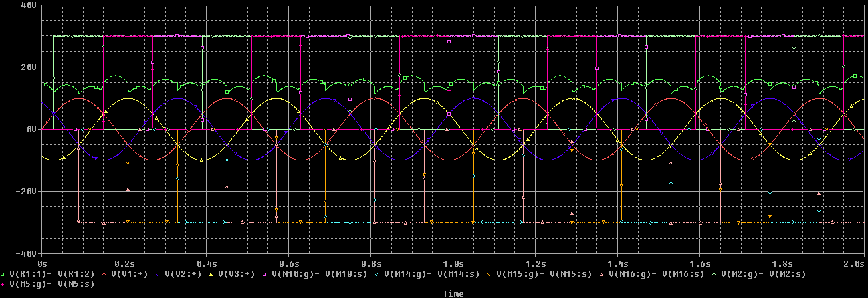
Task: Click the green square marker for V(R1:1)
Action: point(4,274)
